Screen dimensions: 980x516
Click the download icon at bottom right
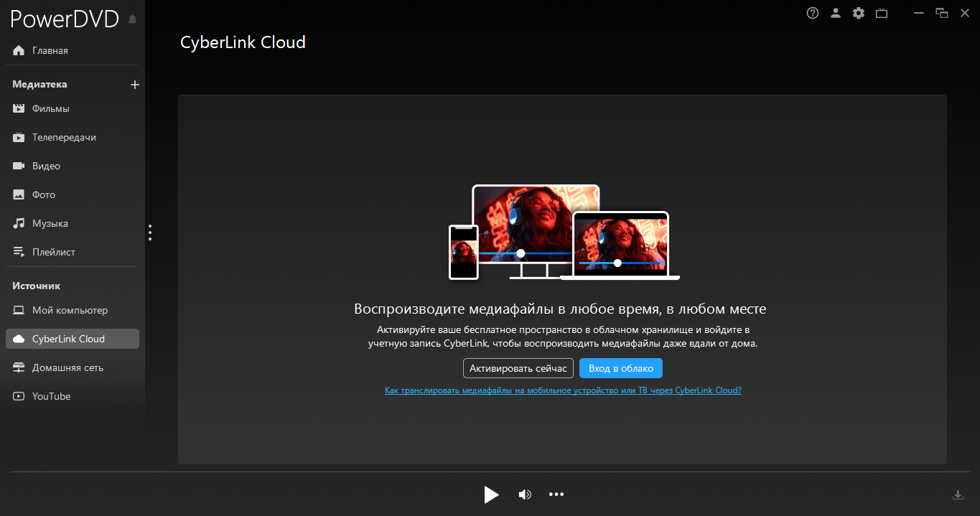tap(957, 494)
